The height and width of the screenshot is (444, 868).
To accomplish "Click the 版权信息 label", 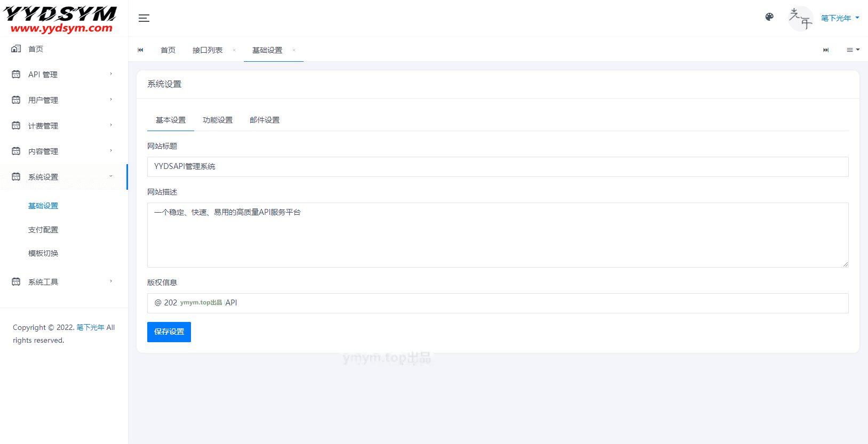I will tap(162, 282).
